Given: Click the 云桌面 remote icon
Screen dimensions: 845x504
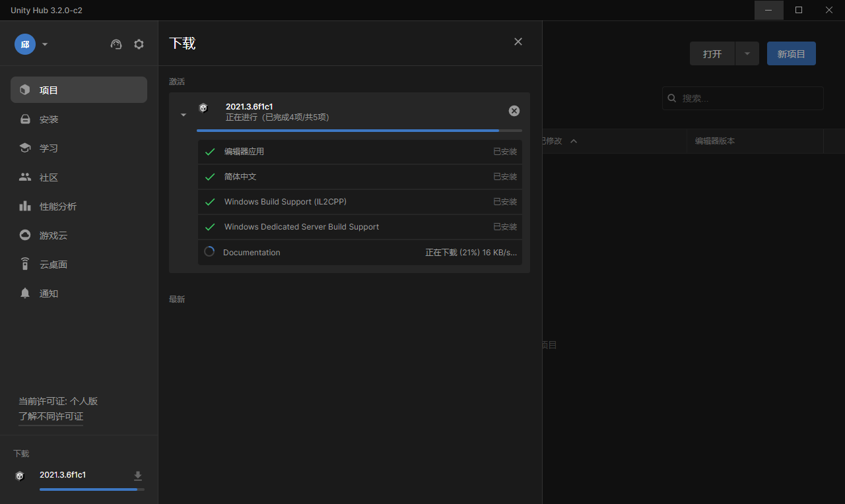Looking at the screenshot, I should pos(25,264).
